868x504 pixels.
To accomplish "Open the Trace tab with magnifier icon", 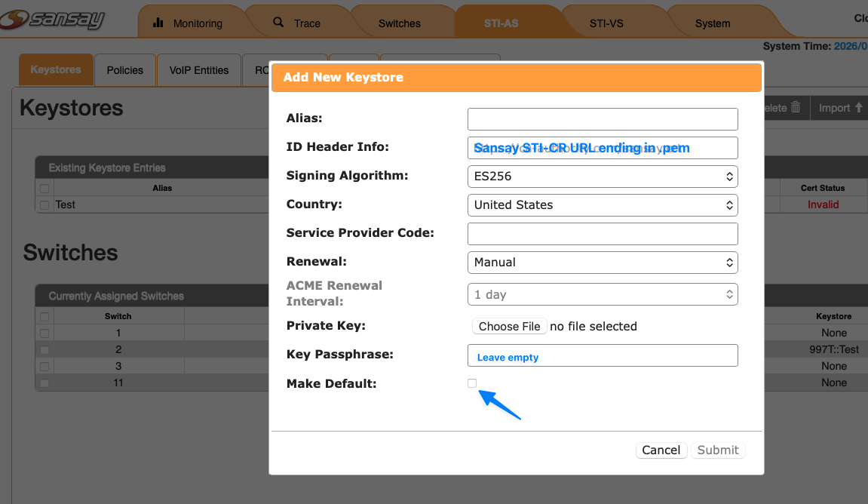I will pos(296,23).
